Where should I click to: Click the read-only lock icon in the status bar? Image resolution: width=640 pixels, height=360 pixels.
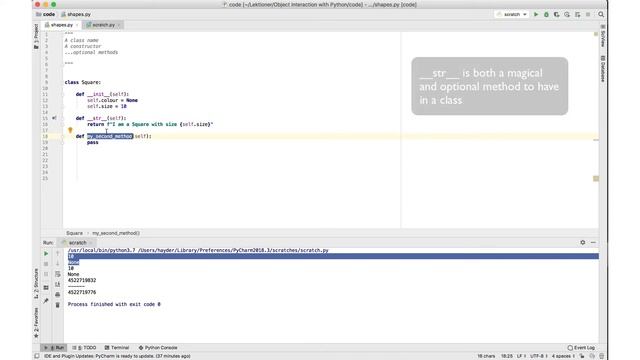[582, 356]
